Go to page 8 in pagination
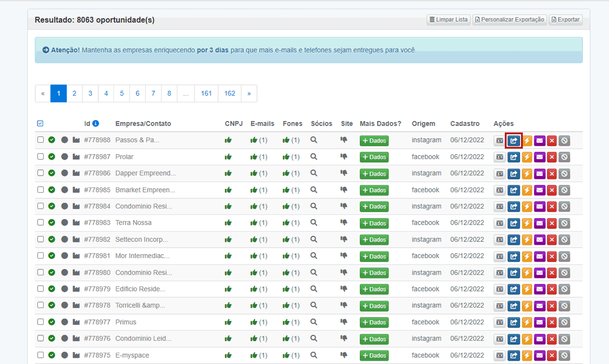This screenshot has height=364, width=609. (x=169, y=93)
